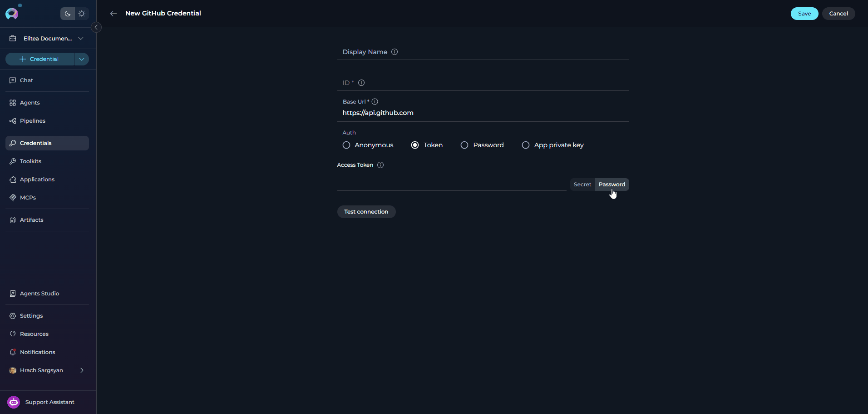The width and height of the screenshot is (868, 414).
Task: Click the Access Token input field
Action: pos(452,184)
